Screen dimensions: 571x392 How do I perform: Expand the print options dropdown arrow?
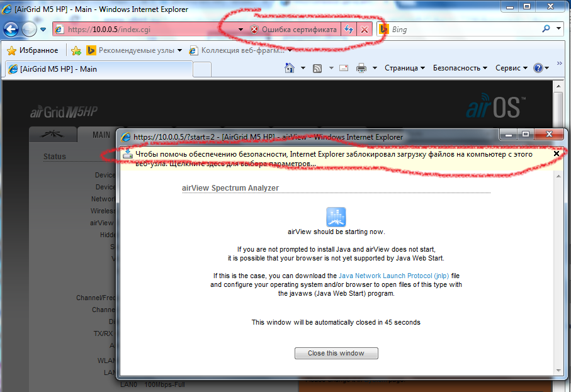point(375,68)
